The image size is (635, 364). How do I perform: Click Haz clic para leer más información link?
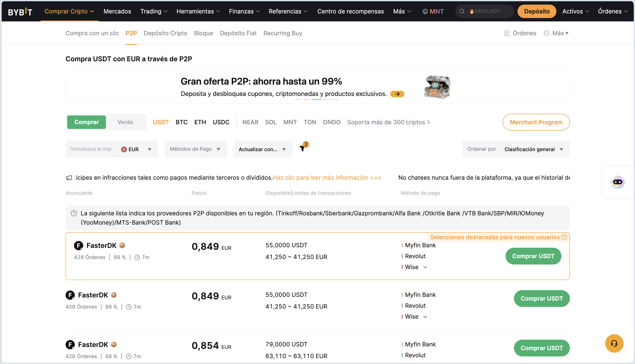click(x=327, y=178)
